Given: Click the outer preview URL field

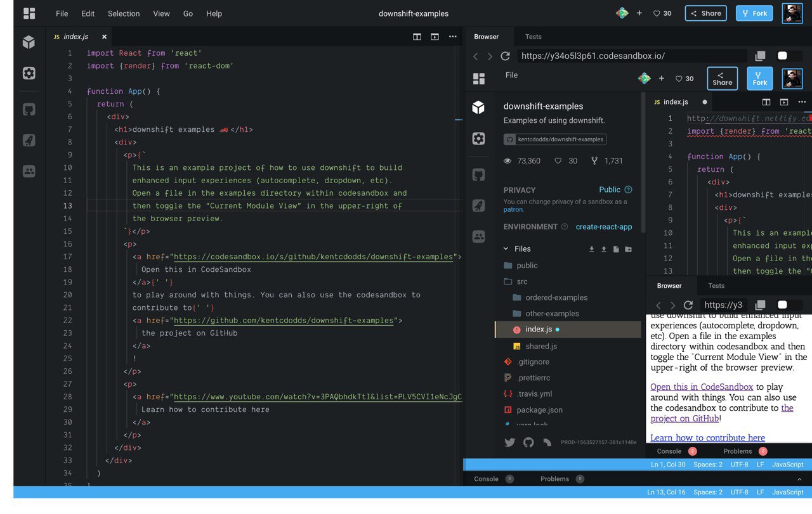Looking at the screenshot, I should click(x=632, y=56).
